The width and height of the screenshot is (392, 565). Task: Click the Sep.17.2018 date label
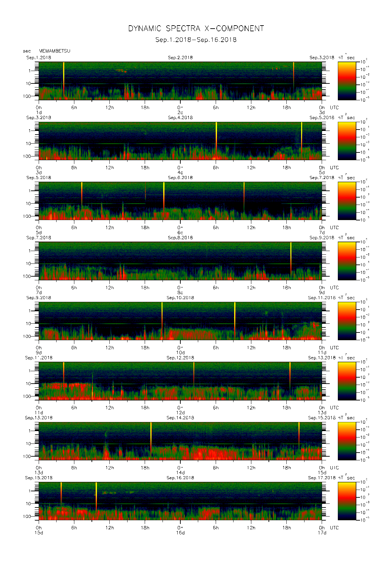(x=322, y=478)
